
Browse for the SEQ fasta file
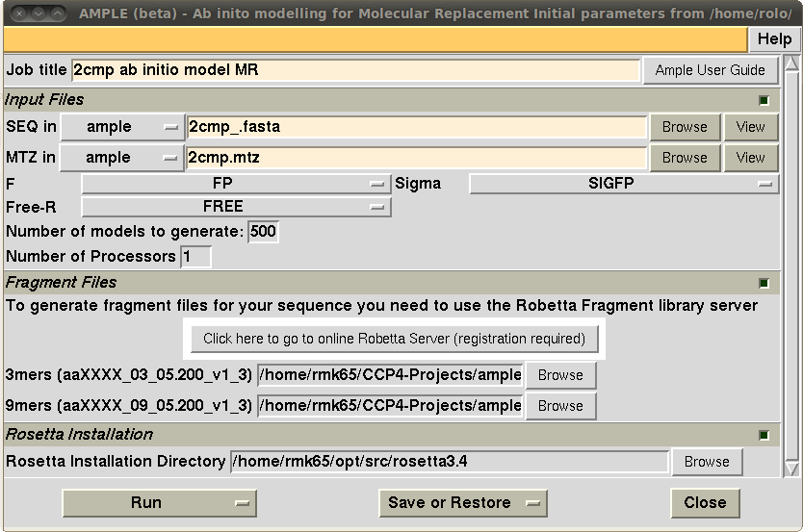click(x=685, y=127)
